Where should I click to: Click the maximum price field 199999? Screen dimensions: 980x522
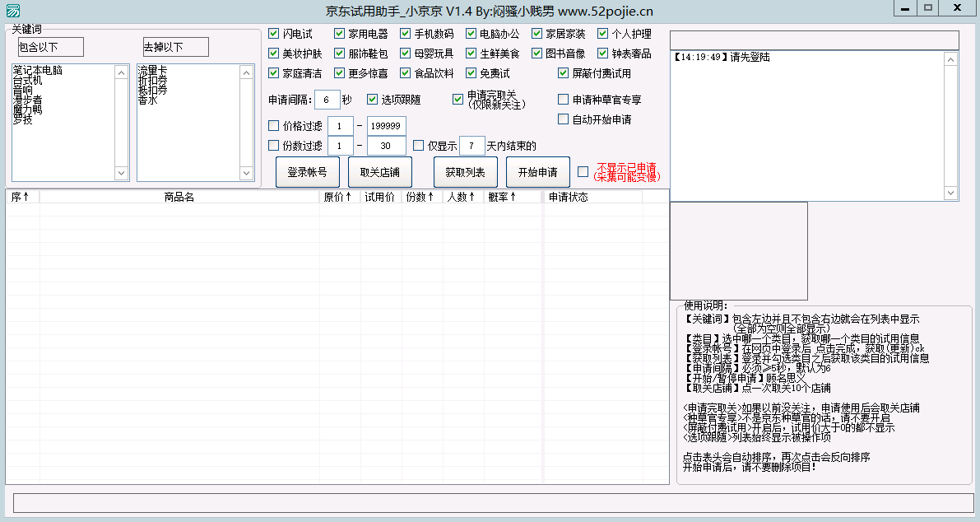coord(386,126)
